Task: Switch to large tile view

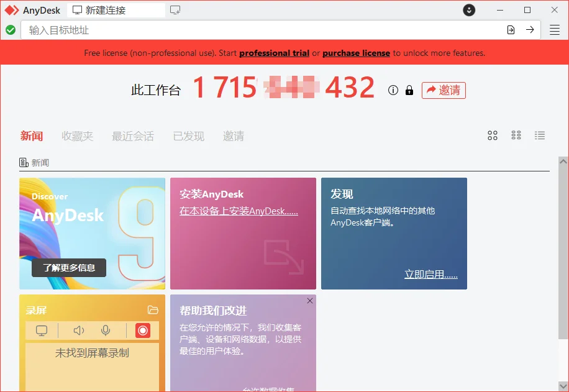Action: [x=493, y=135]
